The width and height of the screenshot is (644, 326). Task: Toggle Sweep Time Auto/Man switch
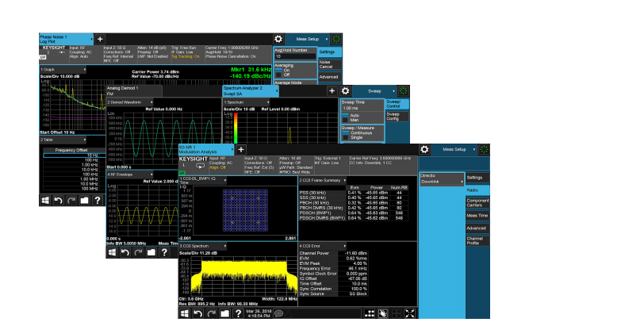tap(347, 117)
